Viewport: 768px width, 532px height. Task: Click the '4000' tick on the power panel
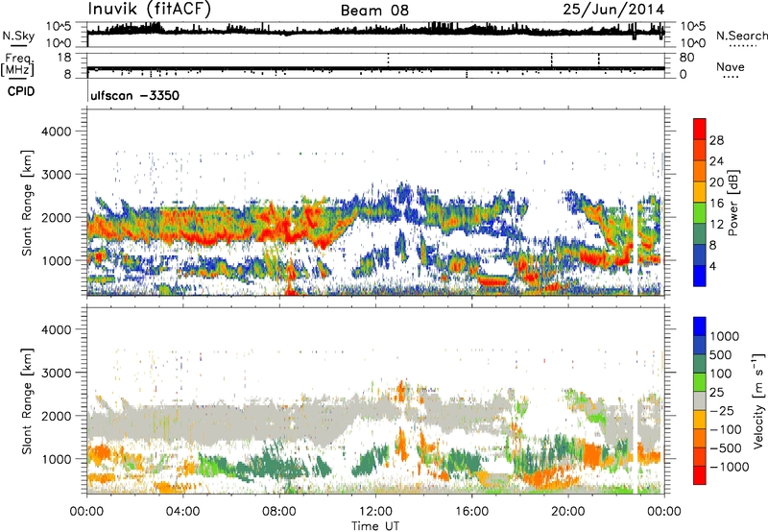click(x=57, y=132)
